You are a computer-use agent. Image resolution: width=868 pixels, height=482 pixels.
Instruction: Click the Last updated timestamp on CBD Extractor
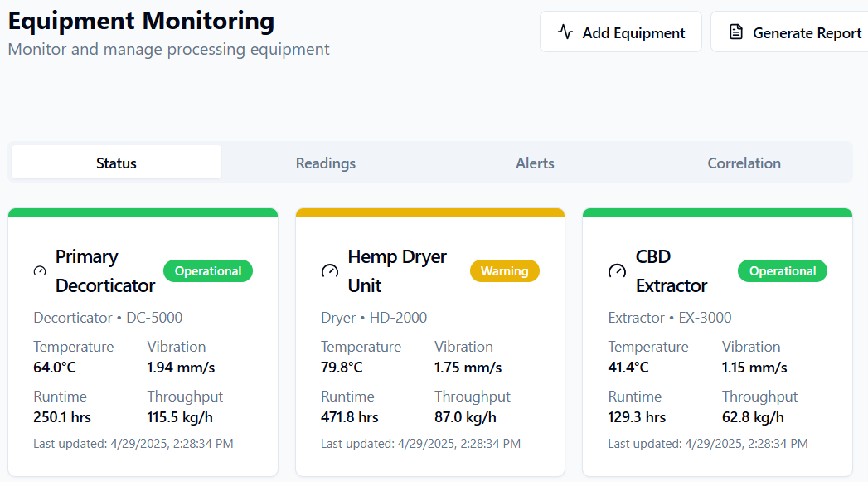coord(708,444)
